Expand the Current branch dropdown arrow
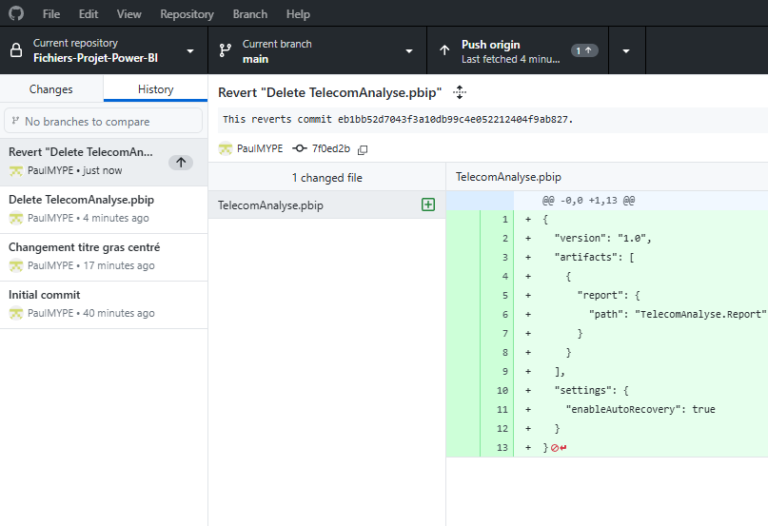 pyautogui.click(x=409, y=51)
